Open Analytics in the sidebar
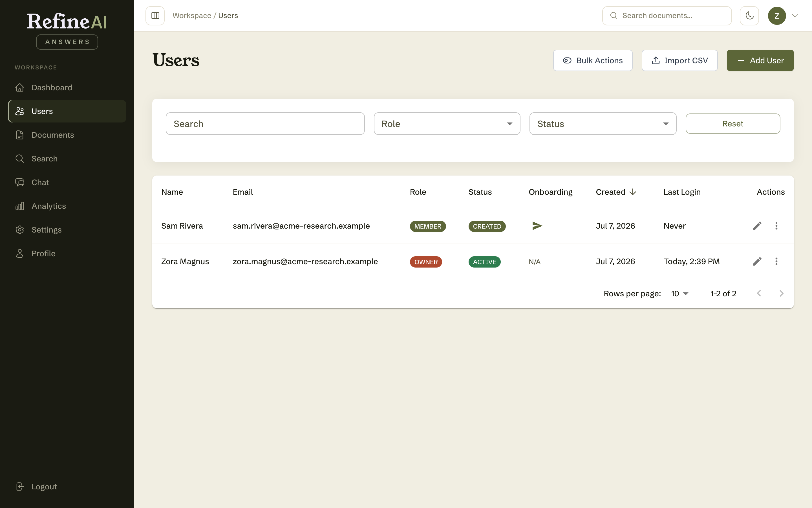 click(67, 206)
